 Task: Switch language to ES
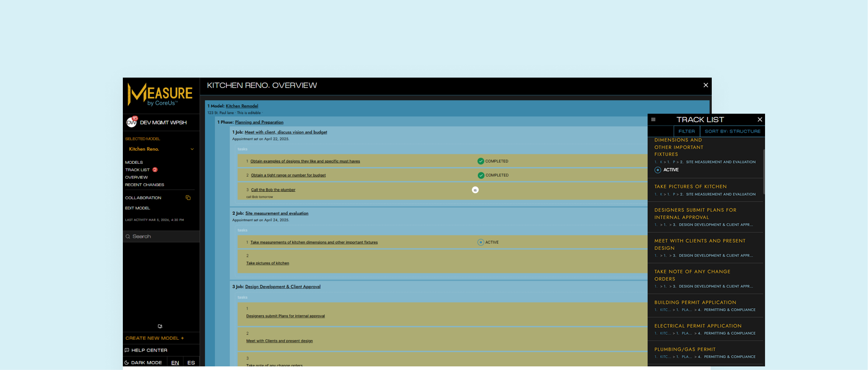point(191,362)
